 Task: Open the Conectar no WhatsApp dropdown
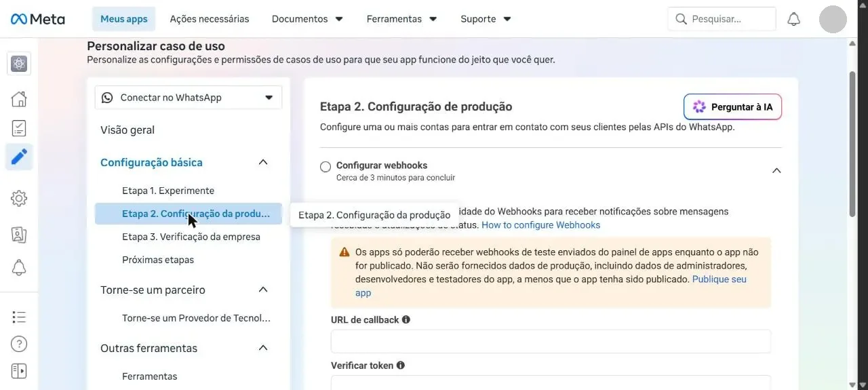coord(189,98)
